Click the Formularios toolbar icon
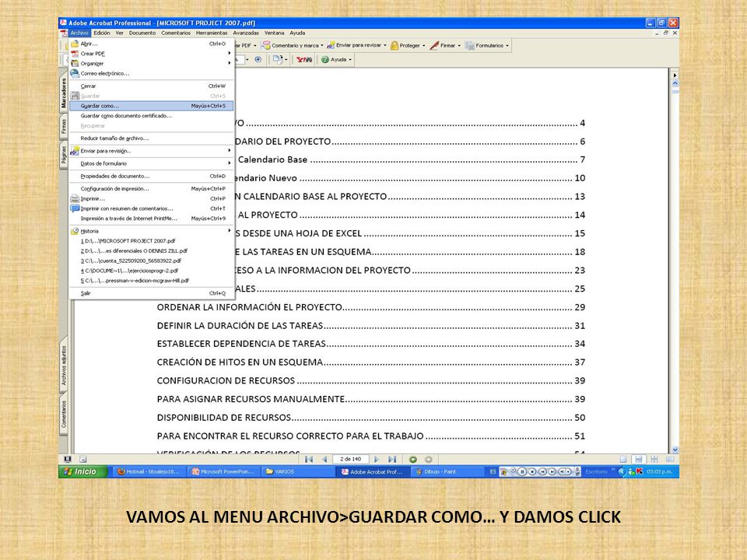747x560 pixels. tap(470, 46)
